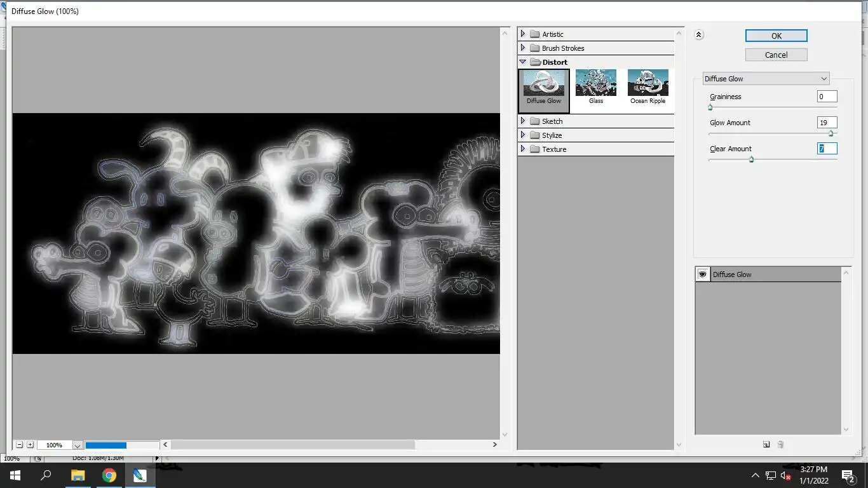Click the preview horizontal scrollbar right arrow
This screenshot has height=488, width=868.
click(495, 445)
